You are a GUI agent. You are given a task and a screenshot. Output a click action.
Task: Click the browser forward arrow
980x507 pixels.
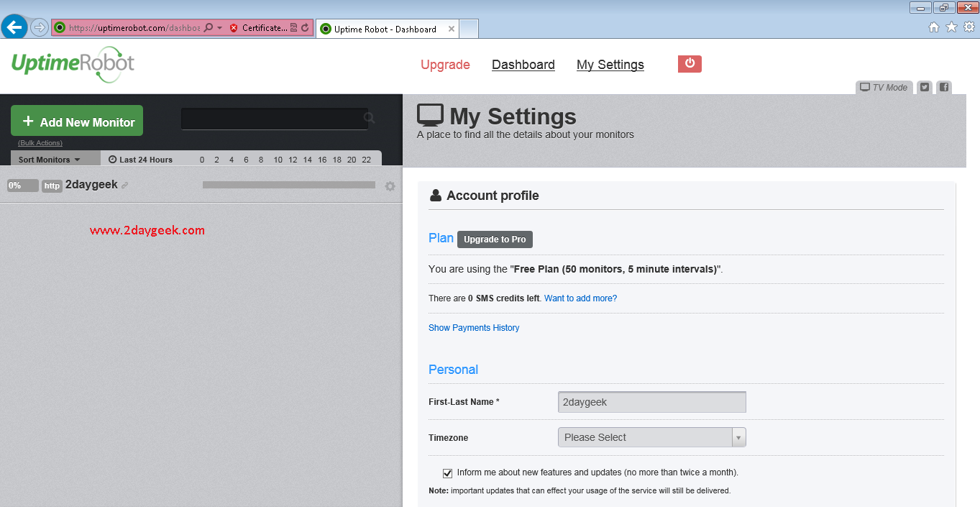click(x=39, y=27)
